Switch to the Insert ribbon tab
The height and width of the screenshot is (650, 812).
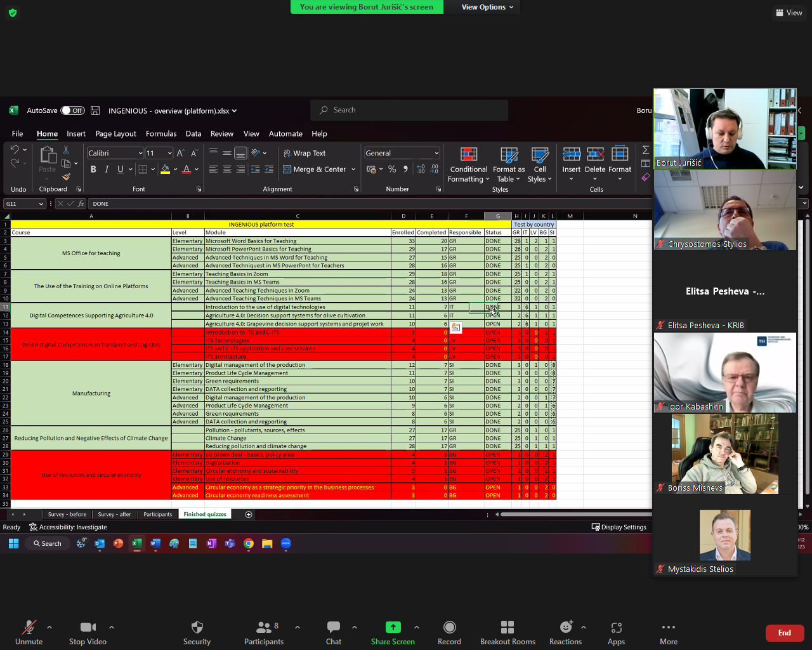[76, 134]
